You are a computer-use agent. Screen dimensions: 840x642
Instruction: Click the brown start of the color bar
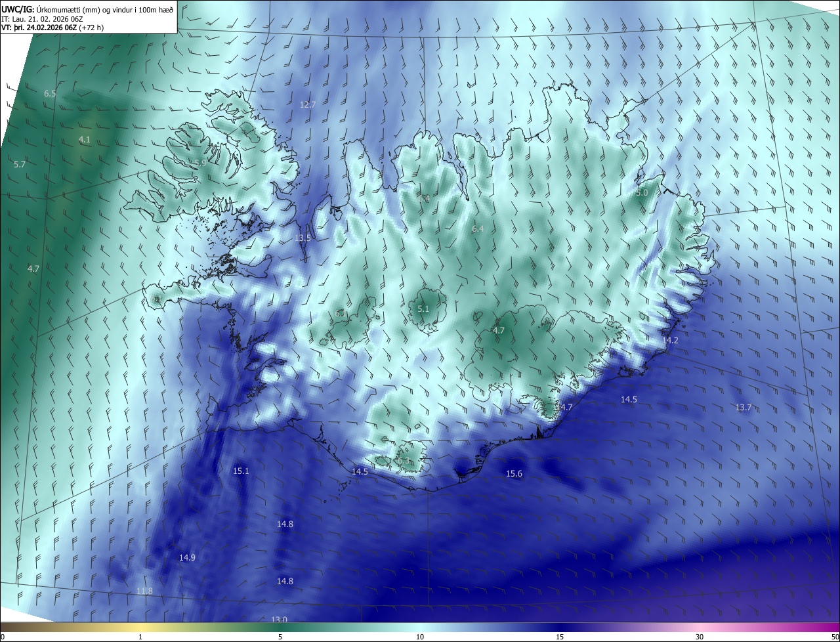click(x=13, y=628)
